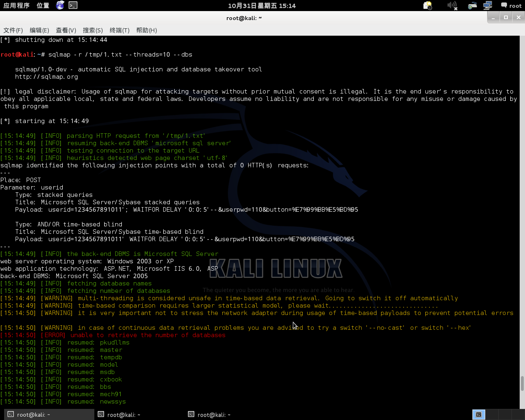525x420 pixels.
Task: Click 'shutting down at 15:14:44' line
Action: point(54,40)
